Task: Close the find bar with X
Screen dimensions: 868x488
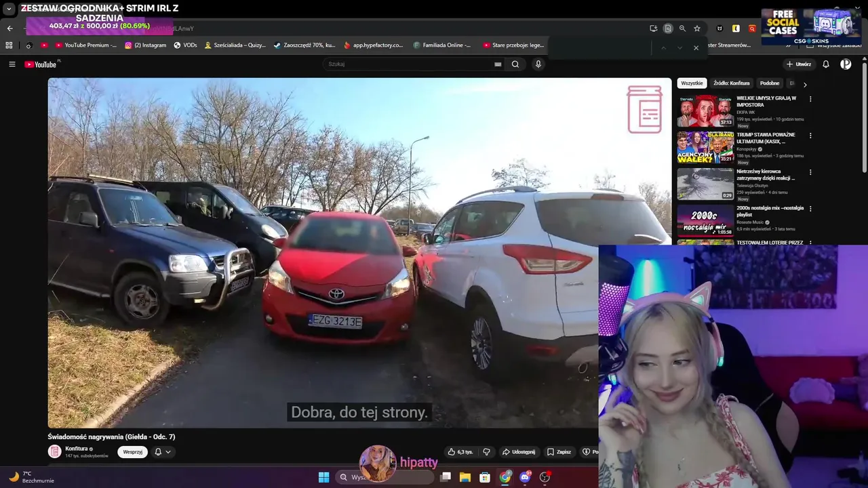Action: coord(696,48)
